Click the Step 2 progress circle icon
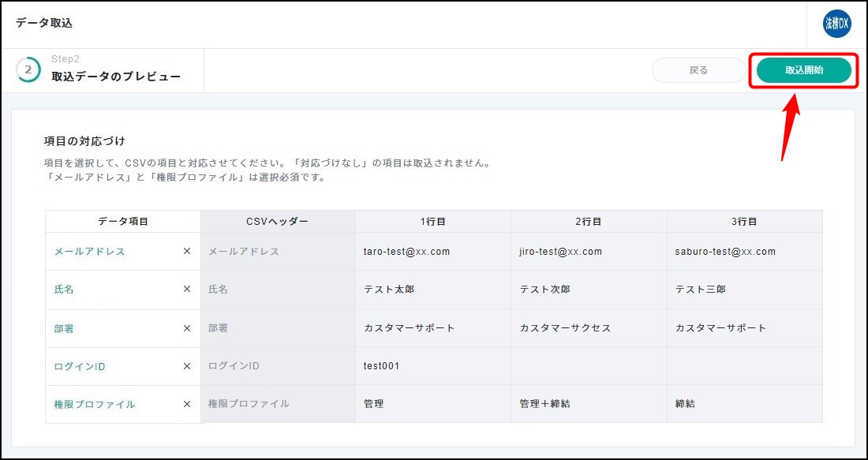This screenshot has height=460, width=868. (28, 69)
